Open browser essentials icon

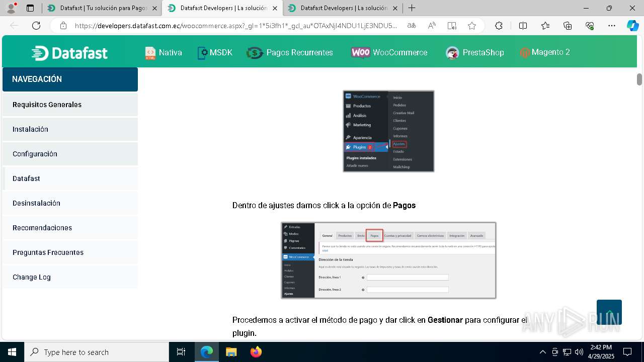pos(590,26)
